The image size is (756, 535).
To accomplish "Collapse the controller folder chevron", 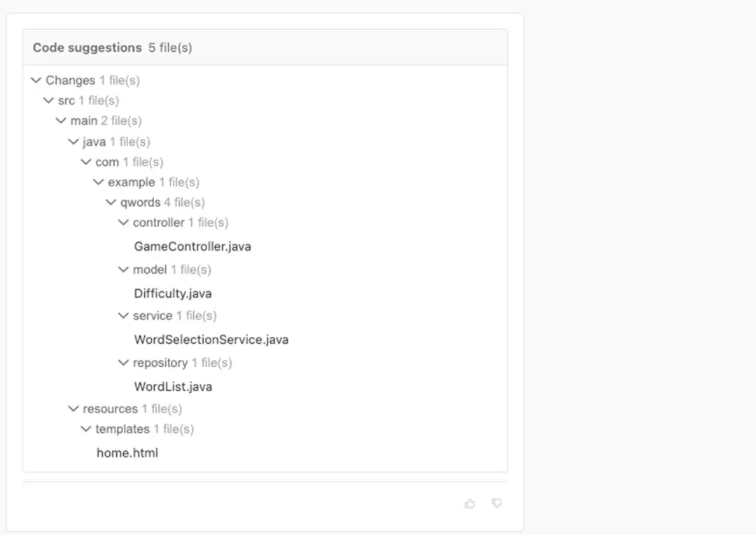I will tap(124, 223).
